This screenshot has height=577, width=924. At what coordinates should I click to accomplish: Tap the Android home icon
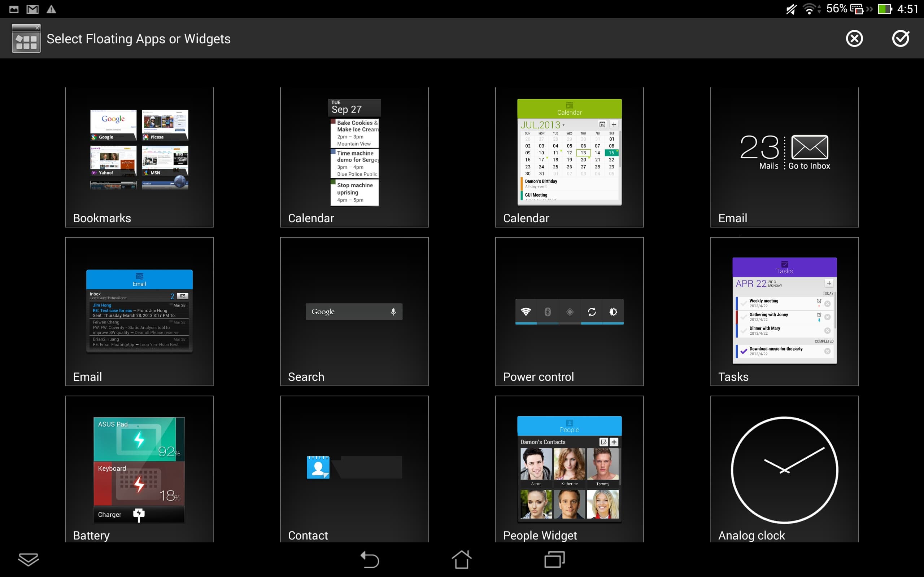point(462,559)
